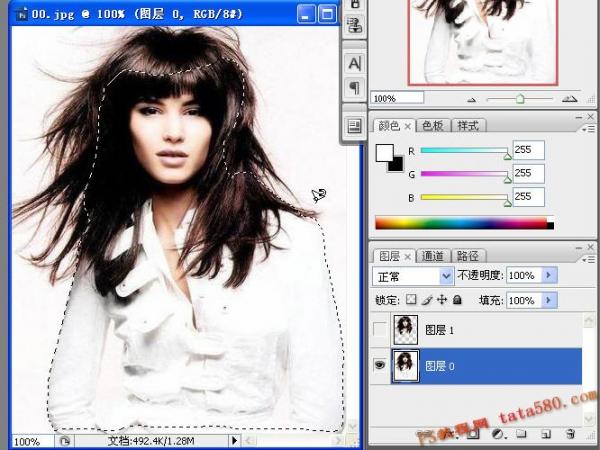This screenshot has width=600, height=450.
Task: Switch to the 通道 tab
Action: (x=434, y=256)
